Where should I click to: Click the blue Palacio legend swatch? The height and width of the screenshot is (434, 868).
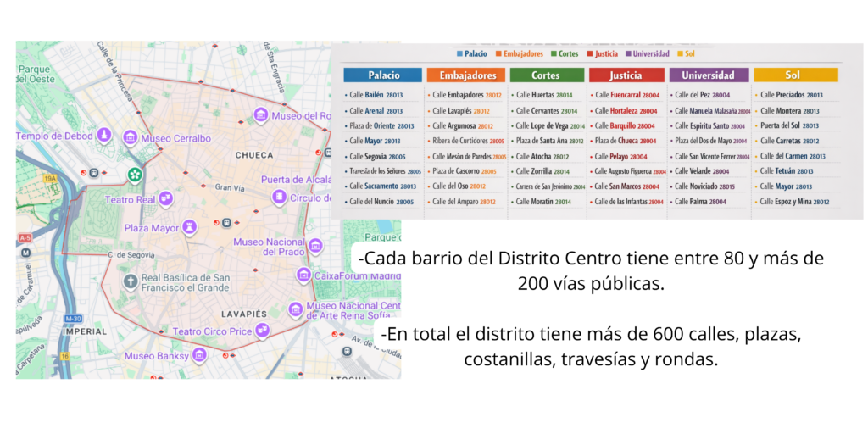460,54
